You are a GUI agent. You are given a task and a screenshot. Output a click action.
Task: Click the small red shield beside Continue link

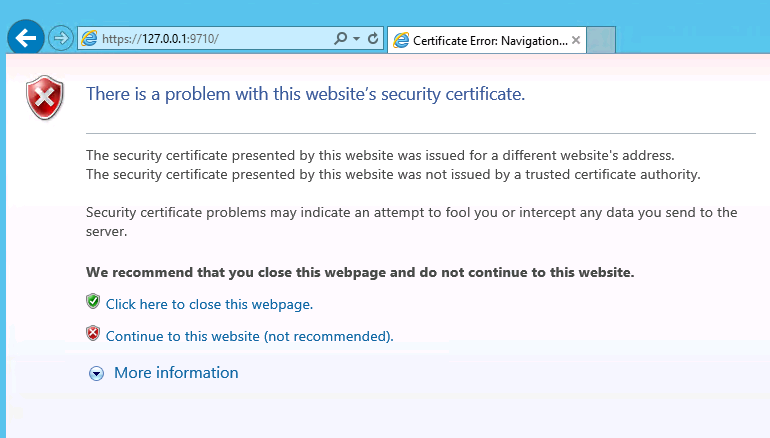coord(93,334)
